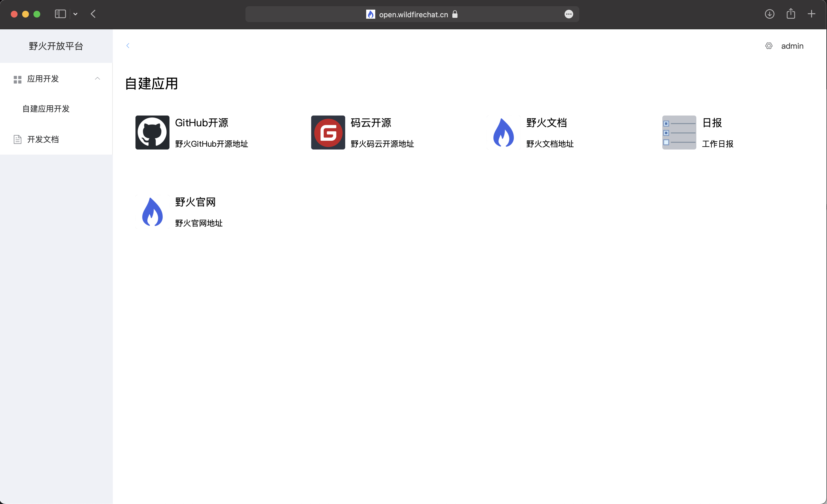Select 自建应用开发 in the sidebar
827x504 pixels.
[46, 109]
